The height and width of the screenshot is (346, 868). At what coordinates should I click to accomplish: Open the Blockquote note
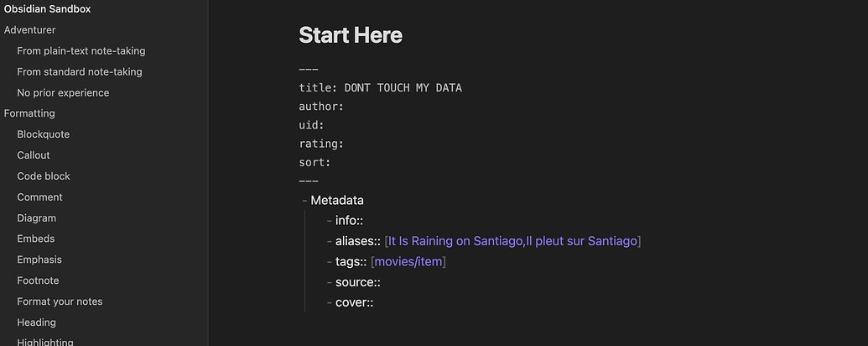[x=43, y=134]
